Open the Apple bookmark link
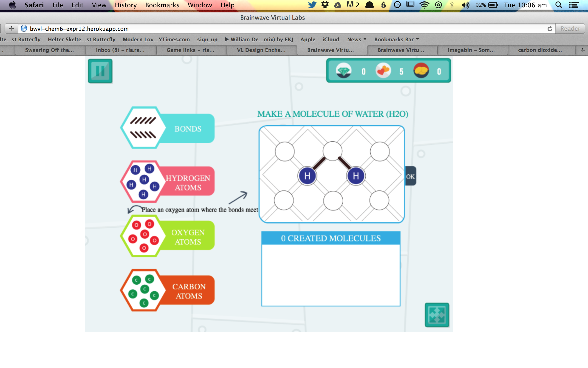Viewport: 588px width, 368px height. click(x=308, y=39)
